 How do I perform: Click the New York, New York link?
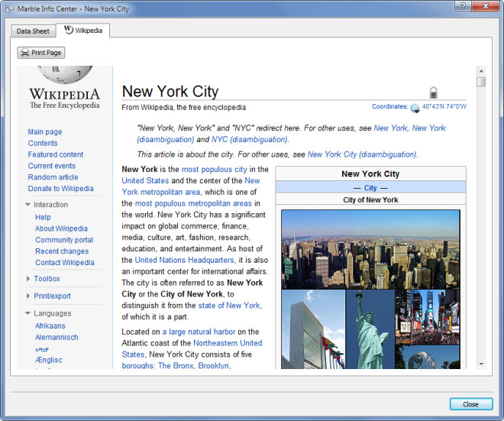point(410,128)
